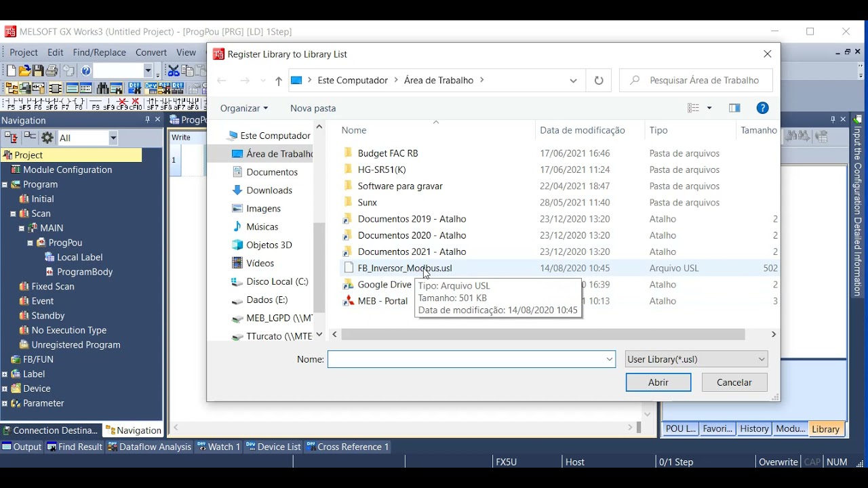Expand the Device tree node
Image resolution: width=868 pixels, height=488 pixels.
(x=5, y=388)
